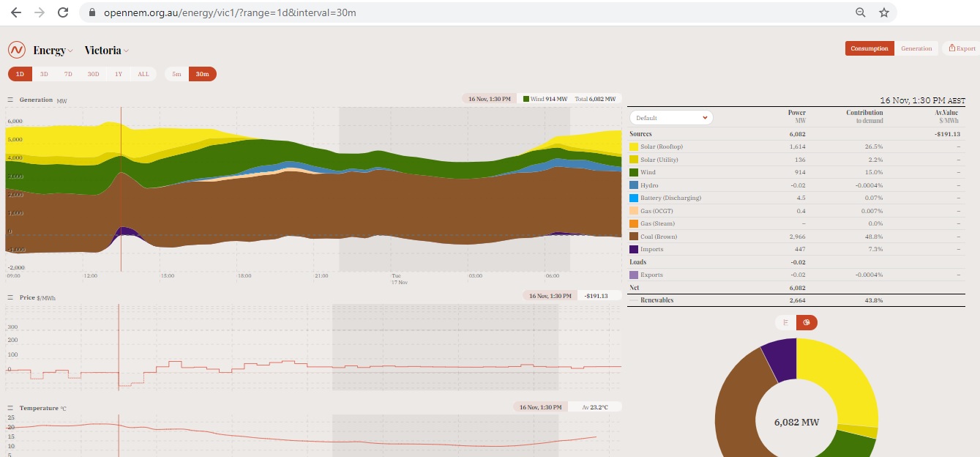
Task: Select the ALL range tab
Action: (143, 74)
